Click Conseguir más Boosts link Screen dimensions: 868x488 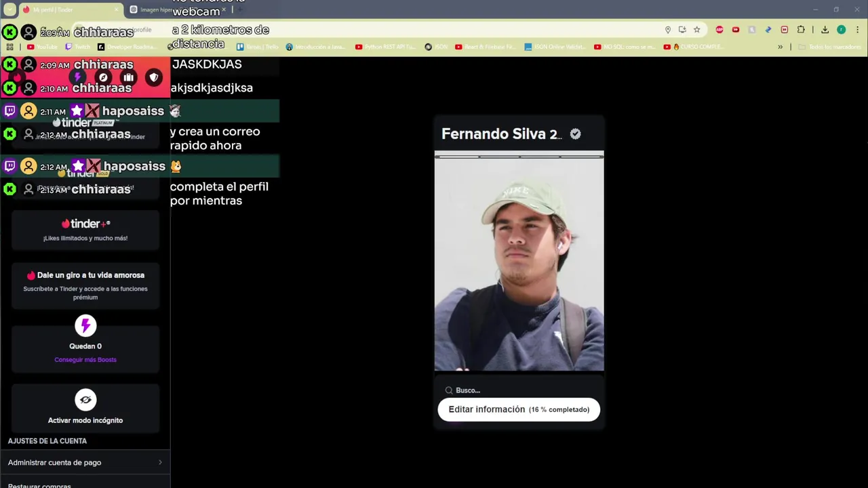(85, 360)
